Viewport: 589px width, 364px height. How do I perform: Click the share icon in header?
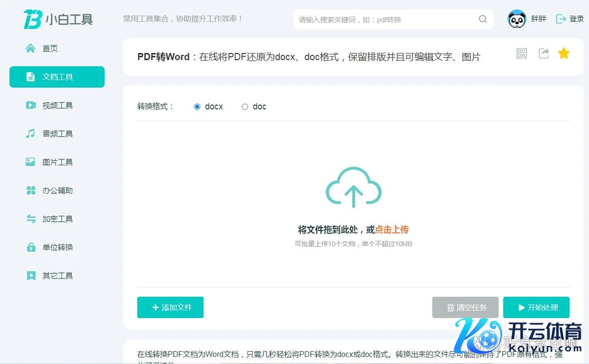(x=543, y=54)
